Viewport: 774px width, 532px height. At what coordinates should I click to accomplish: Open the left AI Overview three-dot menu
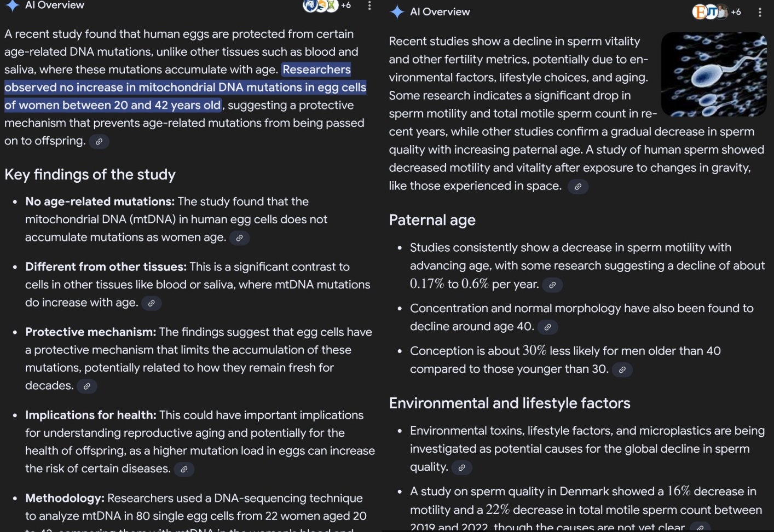pos(369,5)
